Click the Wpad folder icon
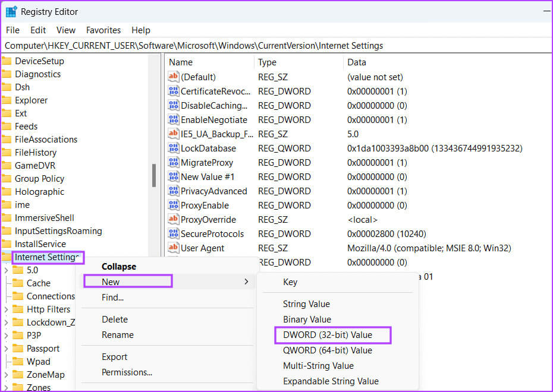 pyautogui.click(x=18, y=361)
